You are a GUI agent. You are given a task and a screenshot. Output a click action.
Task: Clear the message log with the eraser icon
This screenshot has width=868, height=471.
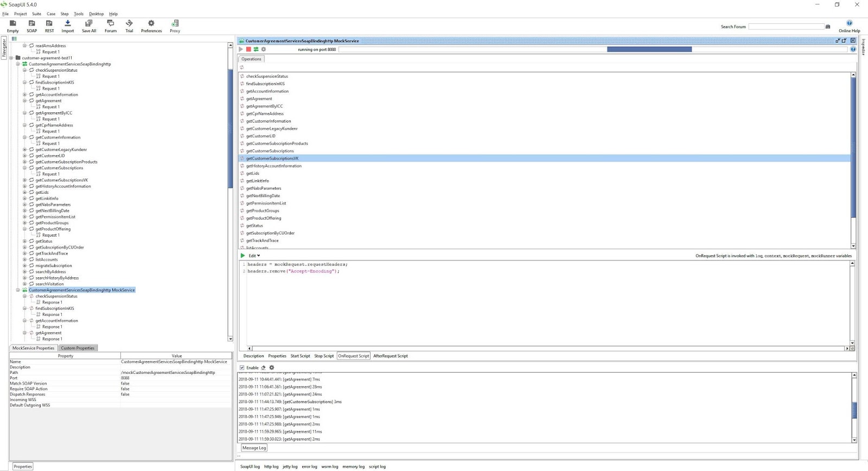tap(264, 368)
